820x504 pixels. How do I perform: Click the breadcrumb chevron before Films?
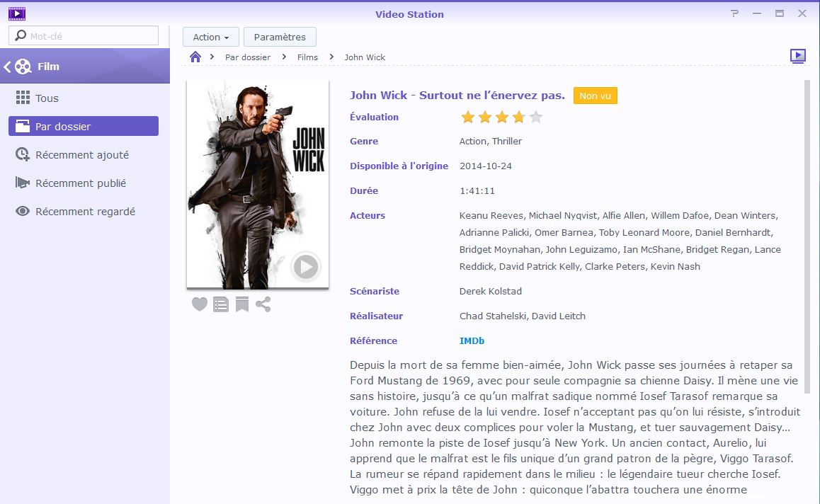[284, 57]
